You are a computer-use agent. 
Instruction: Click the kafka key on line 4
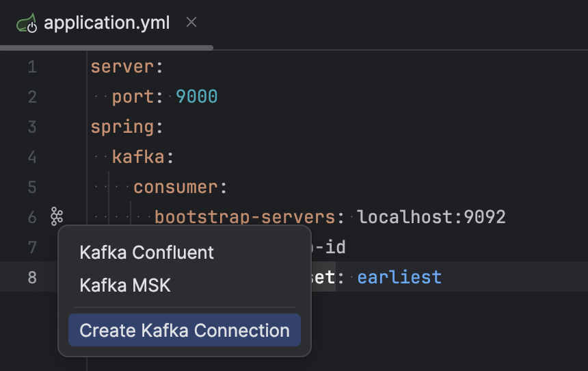pyautogui.click(x=139, y=157)
